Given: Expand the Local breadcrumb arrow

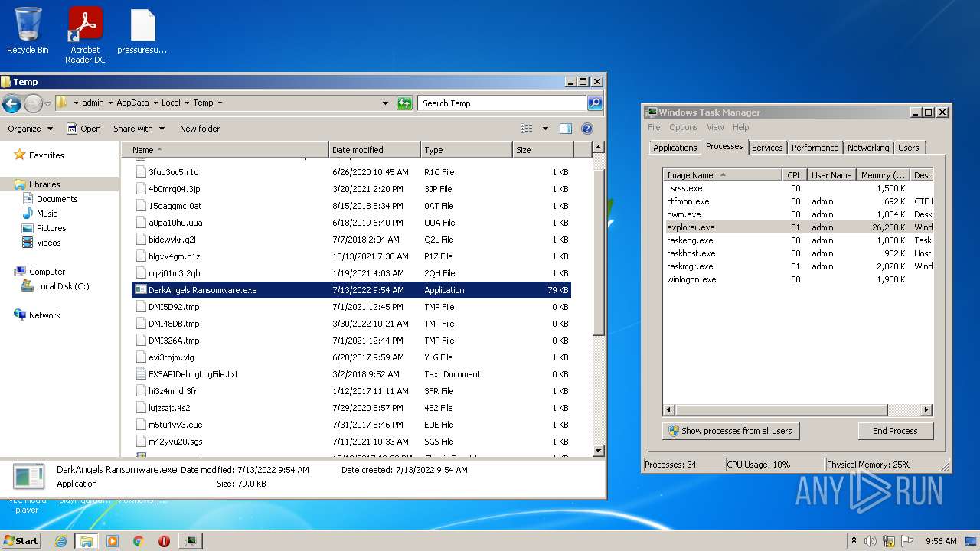Looking at the screenshot, I should (x=187, y=103).
